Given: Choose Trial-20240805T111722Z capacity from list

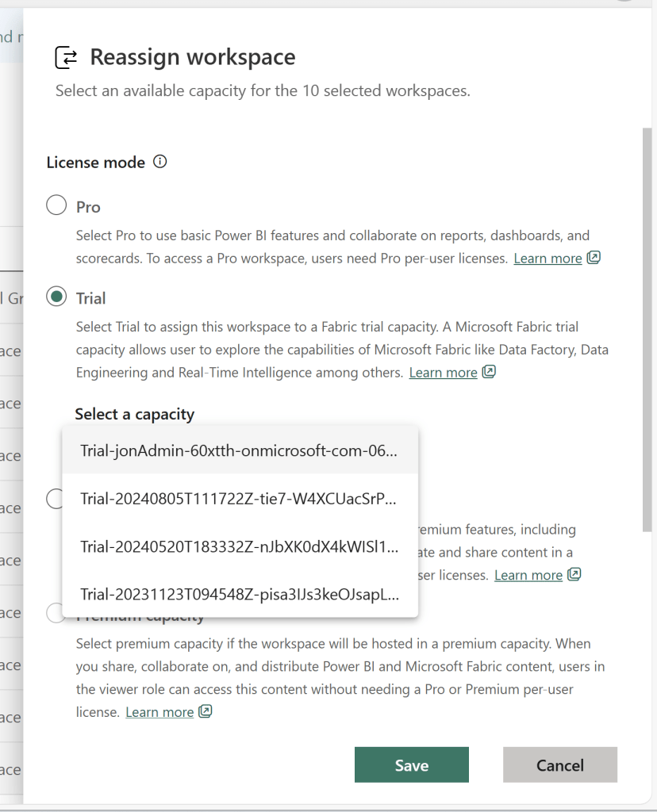Looking at the screenshot, I should coord(239,499).
